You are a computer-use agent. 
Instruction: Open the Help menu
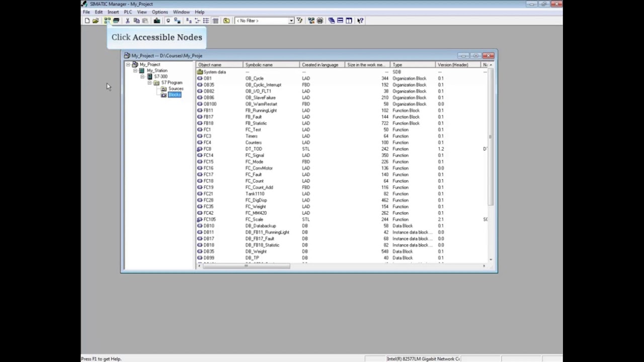click(200, 12)
